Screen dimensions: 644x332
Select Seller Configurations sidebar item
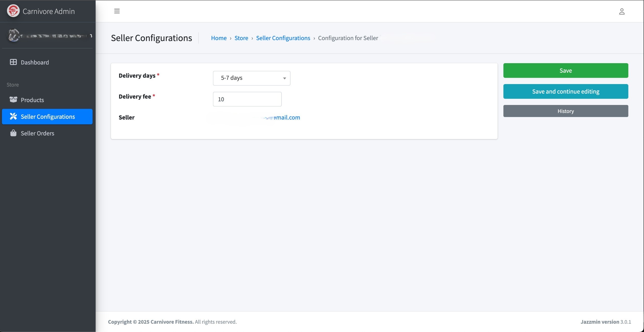point(47,117)
